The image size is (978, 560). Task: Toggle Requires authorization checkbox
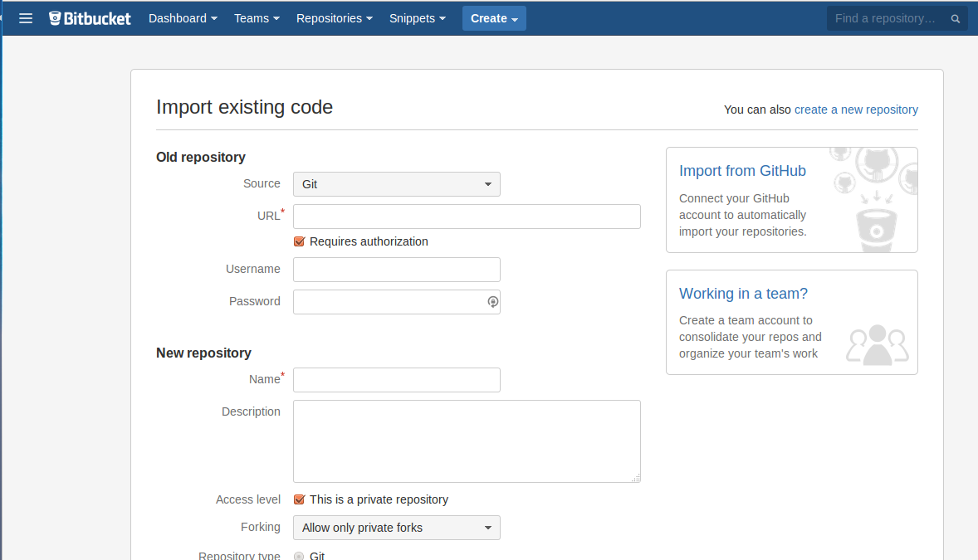click(x=300, y=241)
